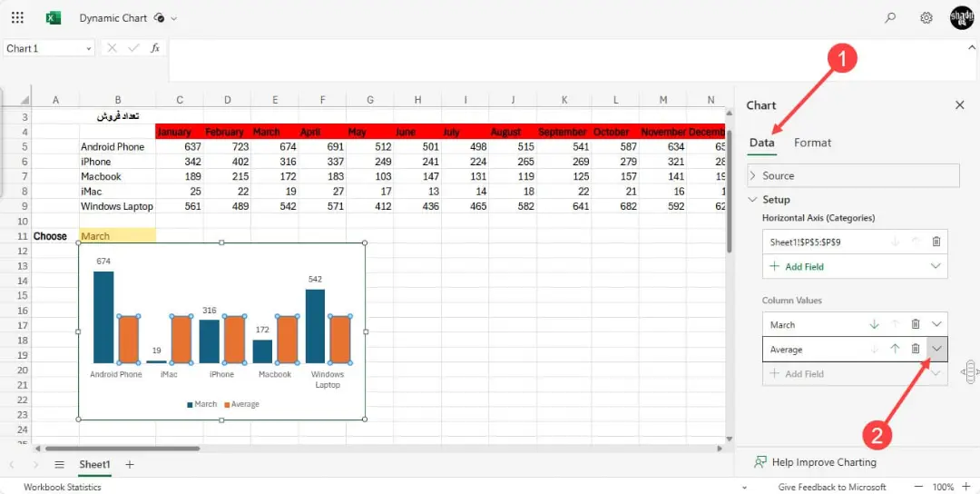Expand the Average series options
980x494 pixels.
(x=936, y=349)
